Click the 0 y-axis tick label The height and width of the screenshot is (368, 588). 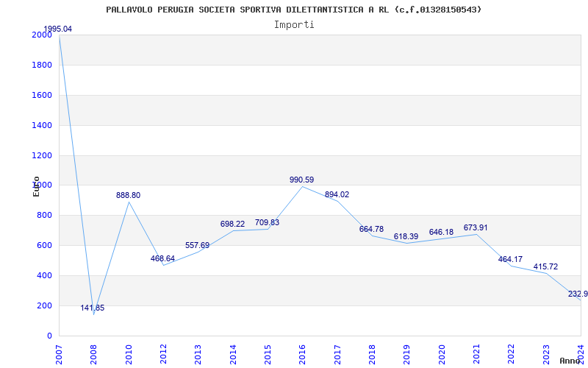coord(49,336)
